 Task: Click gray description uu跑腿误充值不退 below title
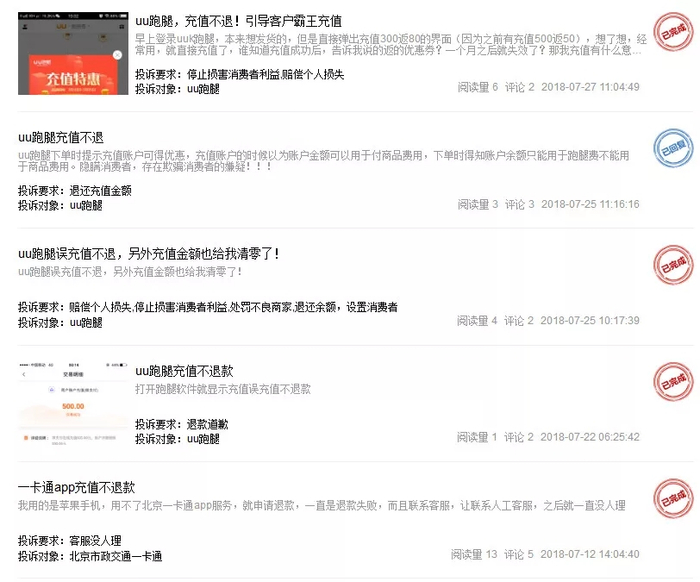[x=130, y=272]
